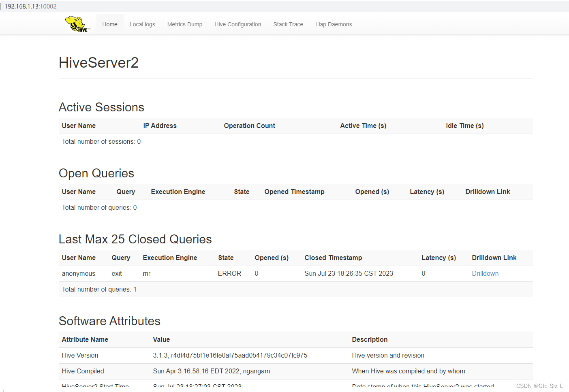Click State header in Open Queries table
The width and height of the screenshot is (569, 392).
[242, 192]
